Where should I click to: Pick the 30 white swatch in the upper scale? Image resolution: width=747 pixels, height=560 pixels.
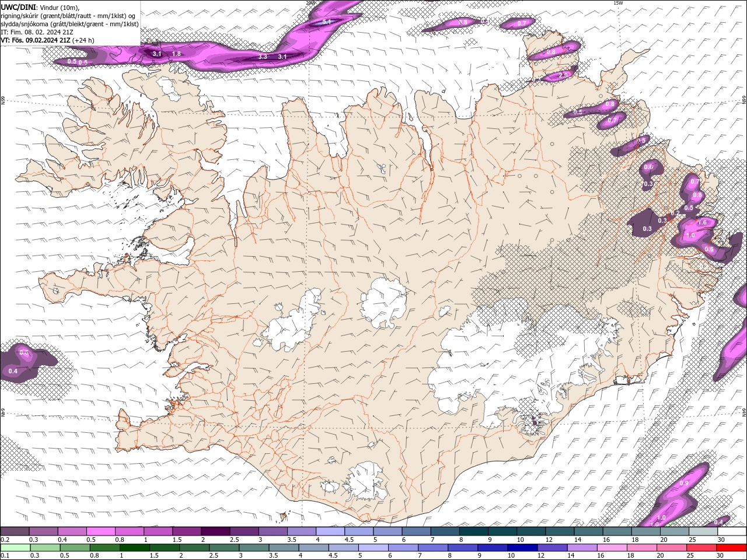pos(732,531)
